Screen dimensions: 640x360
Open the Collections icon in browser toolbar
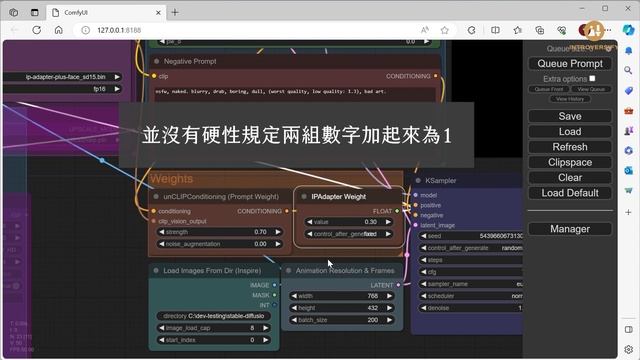540,30
